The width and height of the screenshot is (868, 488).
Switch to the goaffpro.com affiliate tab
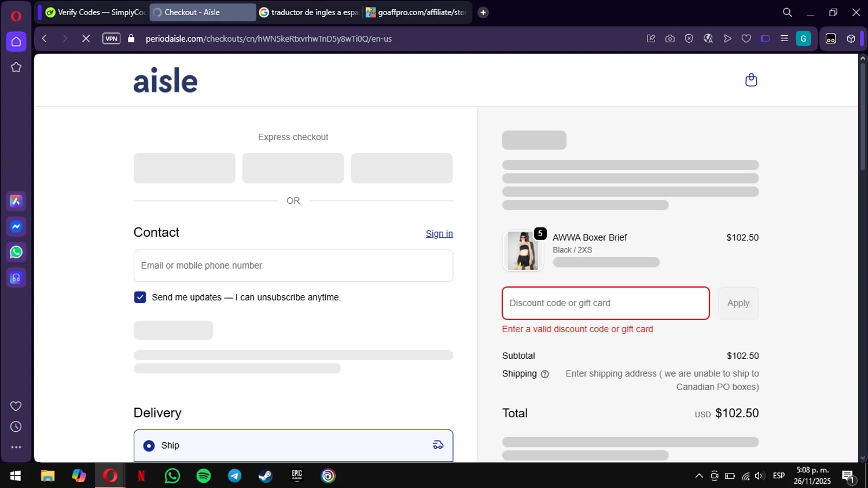[x=417, y=12]
